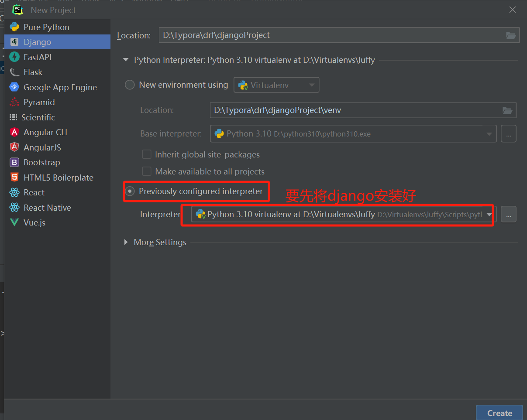Click the AngularJS shield icon

click(14, 147)
